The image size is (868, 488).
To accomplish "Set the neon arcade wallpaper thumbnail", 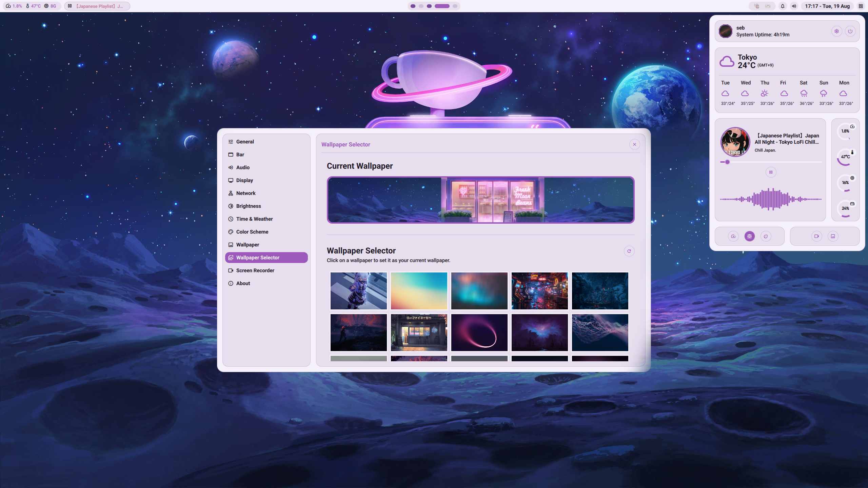I will click(539, 291).
